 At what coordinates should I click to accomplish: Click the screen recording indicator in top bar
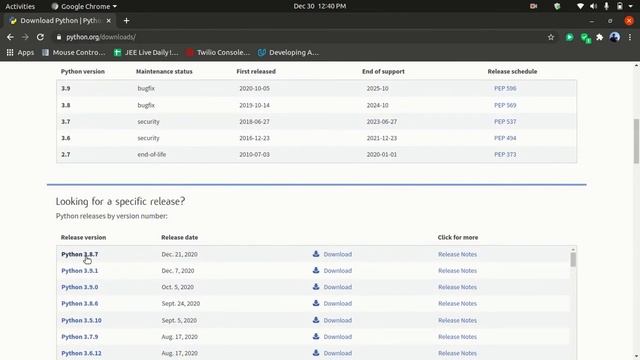click(x=533, y=6)
